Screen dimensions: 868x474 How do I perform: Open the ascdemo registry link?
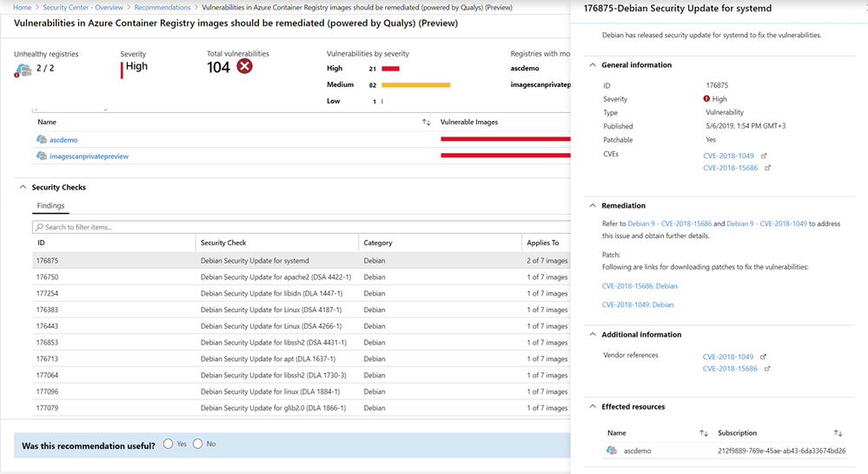coord(63,140)
